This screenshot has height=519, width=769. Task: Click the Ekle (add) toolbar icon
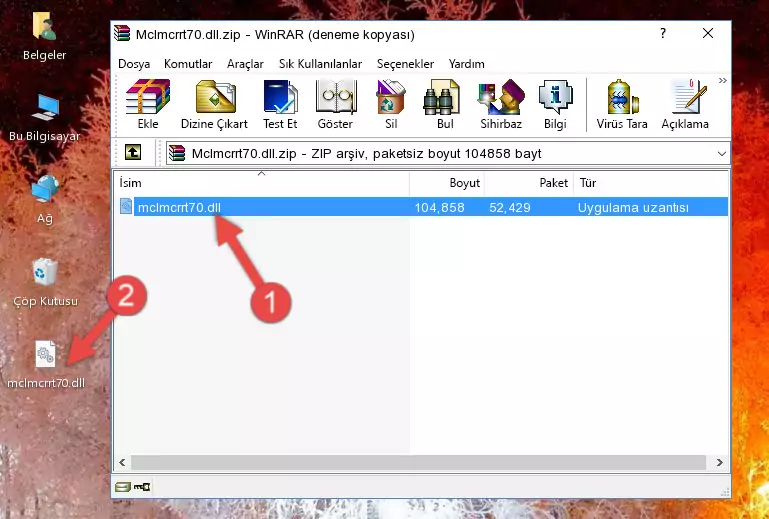148,104
